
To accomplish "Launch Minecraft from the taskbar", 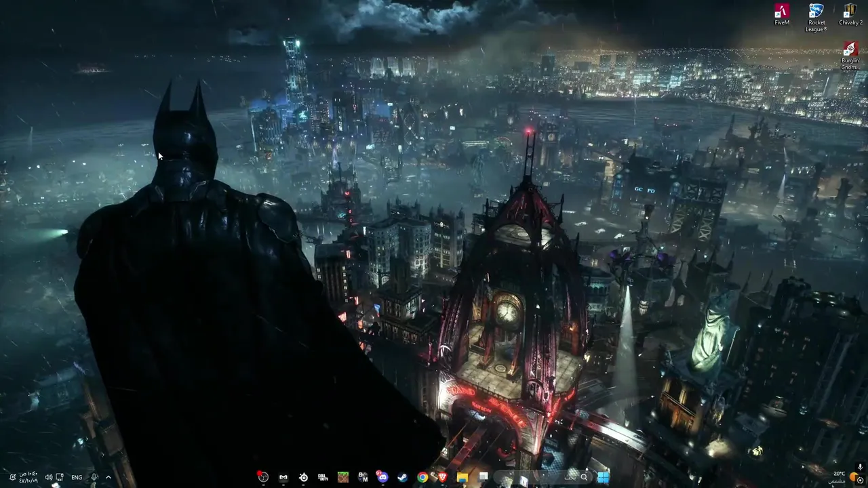I will [343, 477].
